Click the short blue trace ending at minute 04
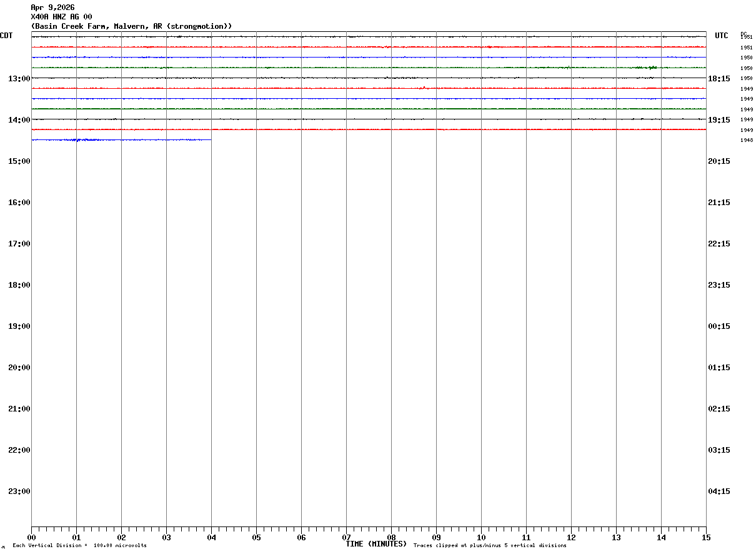The image size is (756, 554). click(x=121, y=140)
